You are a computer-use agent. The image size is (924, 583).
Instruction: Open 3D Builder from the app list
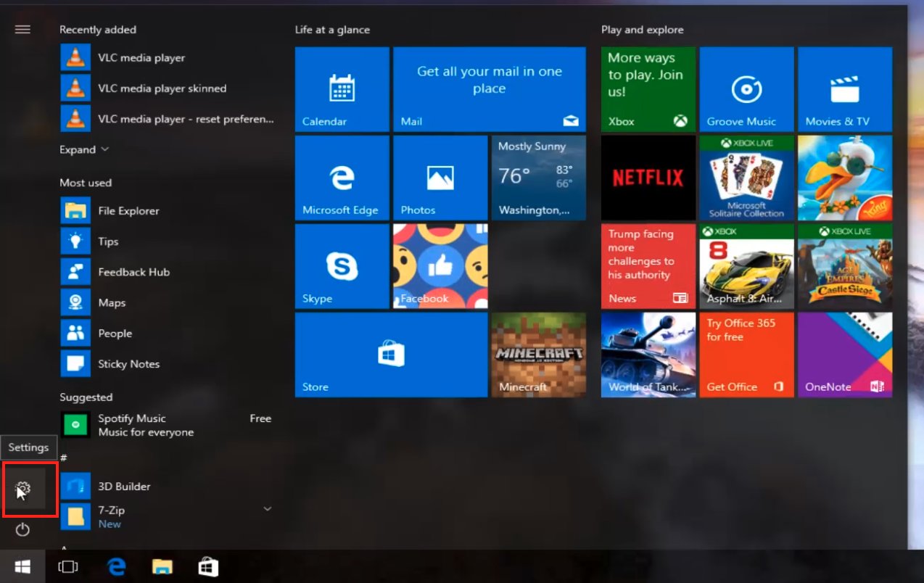pos(168,486)
